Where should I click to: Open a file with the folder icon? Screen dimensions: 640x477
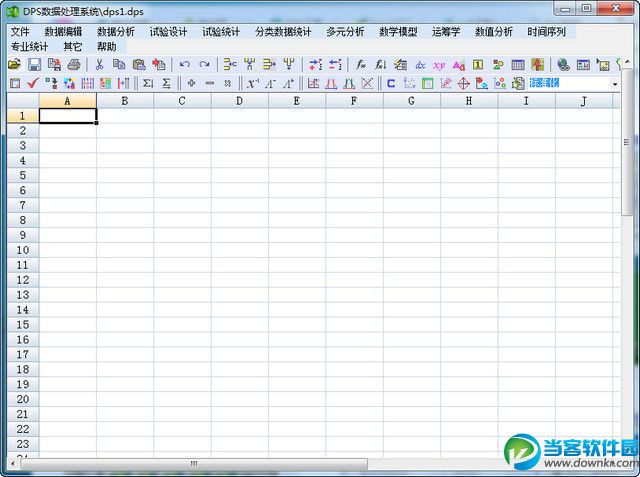(x=14, y=64)
